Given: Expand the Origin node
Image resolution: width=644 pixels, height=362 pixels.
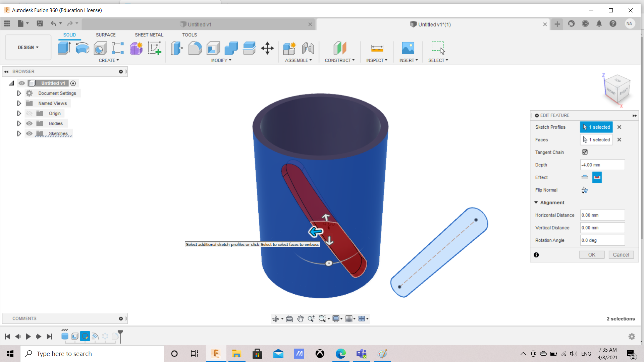Looking at the screenshot, I should coord(19,113).
